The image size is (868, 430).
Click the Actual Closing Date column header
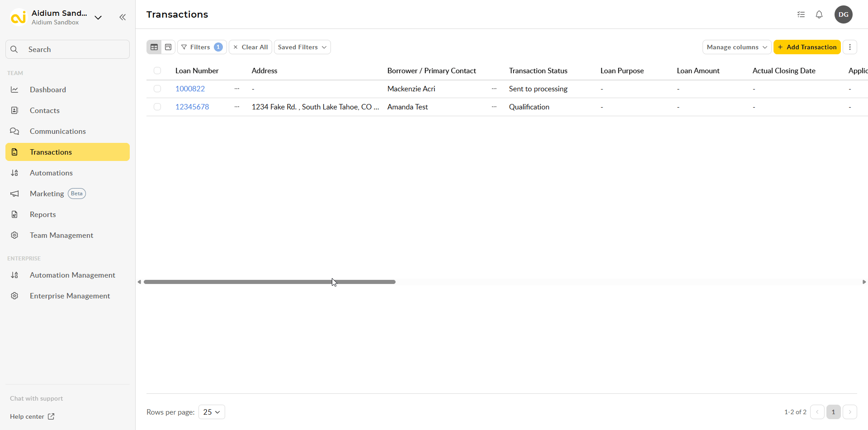click(784, 71)
